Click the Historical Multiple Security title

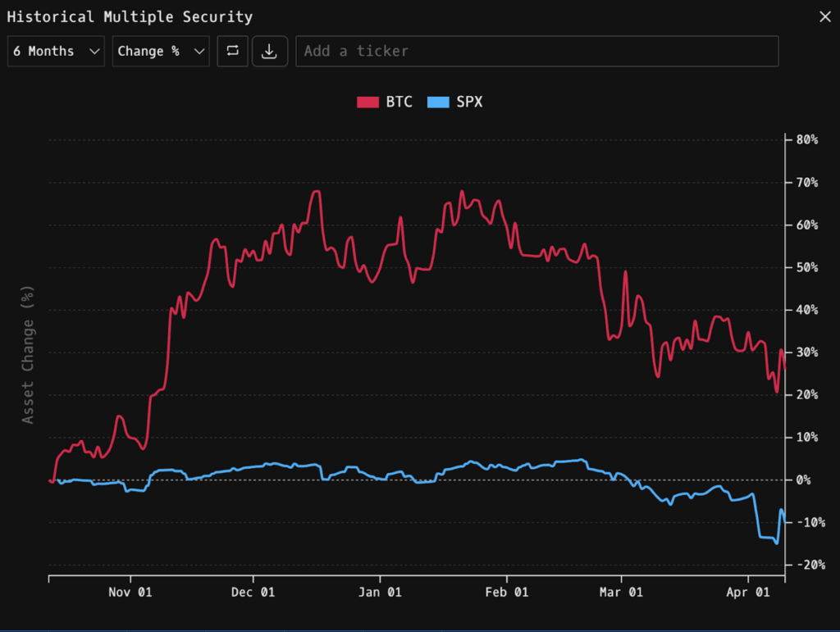pos(130,16)
